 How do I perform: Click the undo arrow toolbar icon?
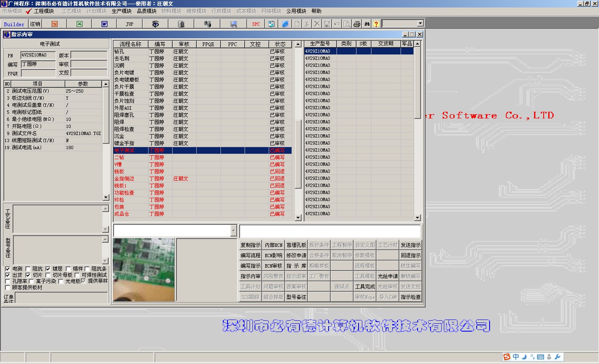point(337,24)
